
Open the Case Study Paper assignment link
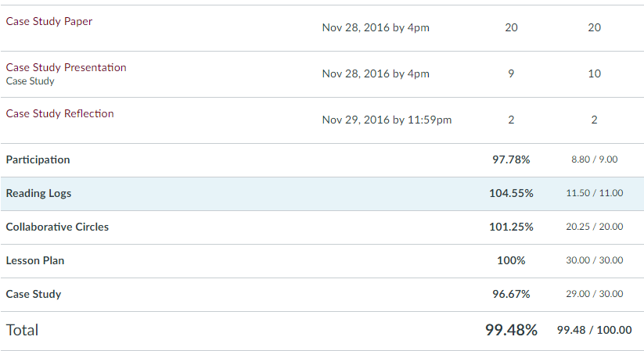[49, 21]
